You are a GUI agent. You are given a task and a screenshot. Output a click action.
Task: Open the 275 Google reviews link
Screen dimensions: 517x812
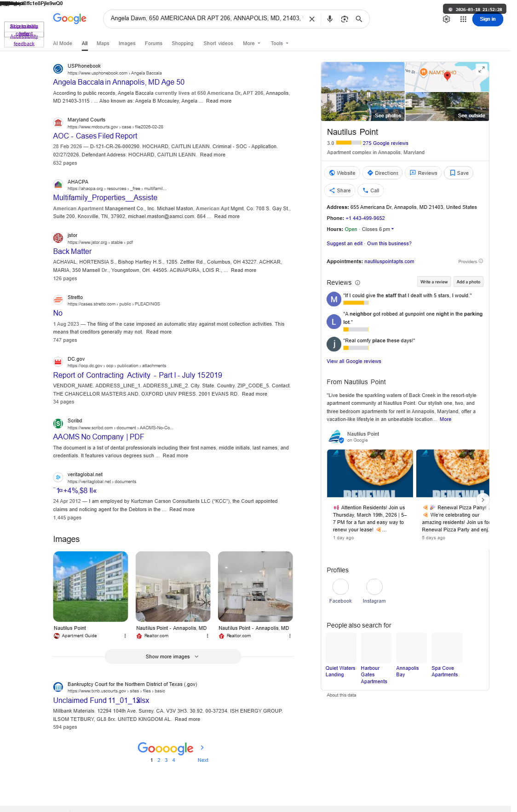coord(385,144)
